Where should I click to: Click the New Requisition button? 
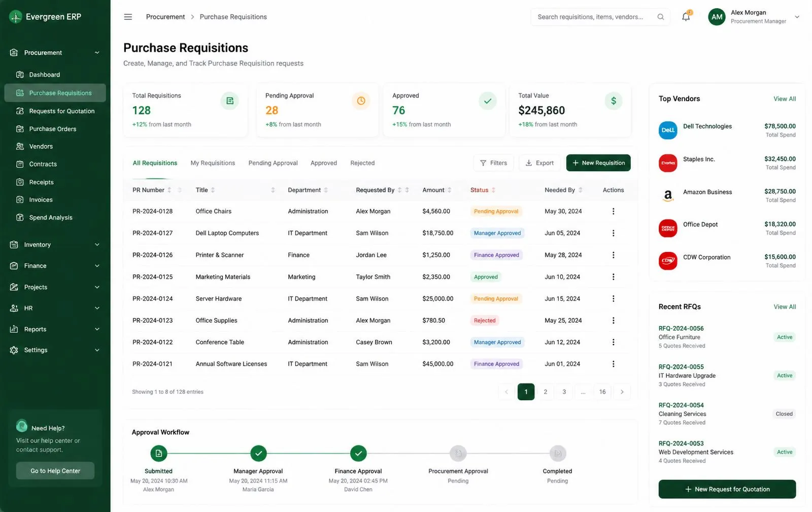click(x=598, y=163)
